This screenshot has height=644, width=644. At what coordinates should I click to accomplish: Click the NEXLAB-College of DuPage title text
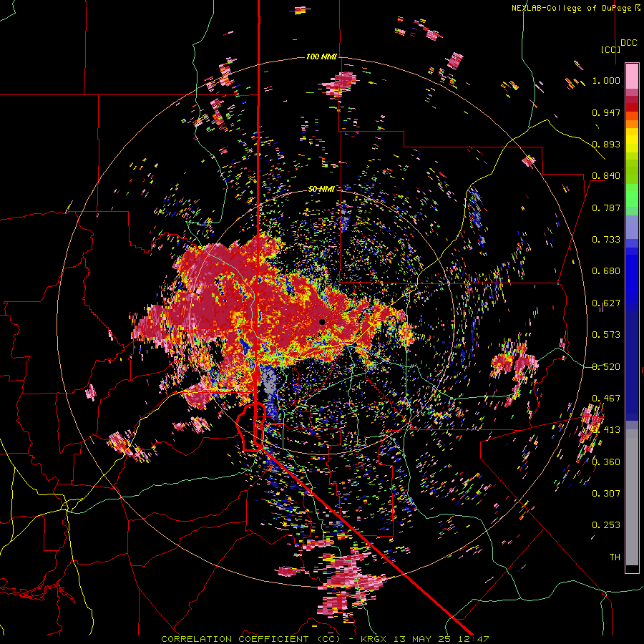(571, 8)
